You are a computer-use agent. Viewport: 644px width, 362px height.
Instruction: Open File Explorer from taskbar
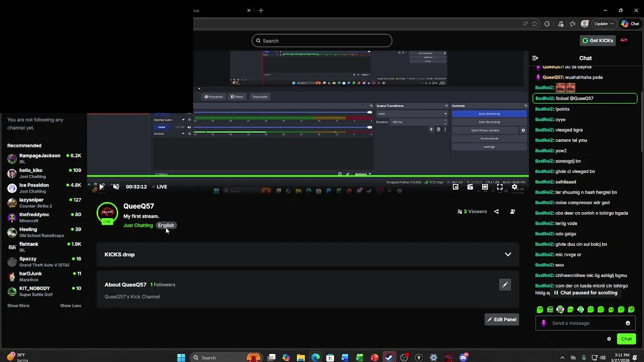point(301,357)
